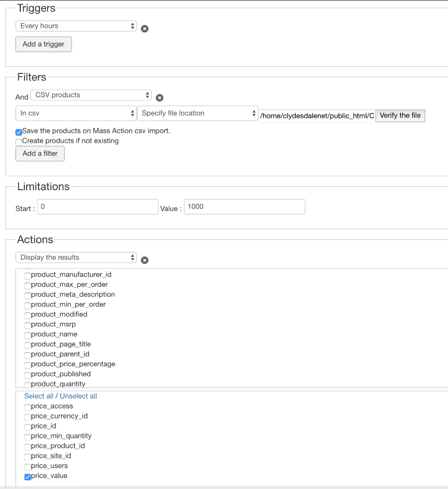Open the 'Every hours' trigger dropdown

(x=76, y=26)
